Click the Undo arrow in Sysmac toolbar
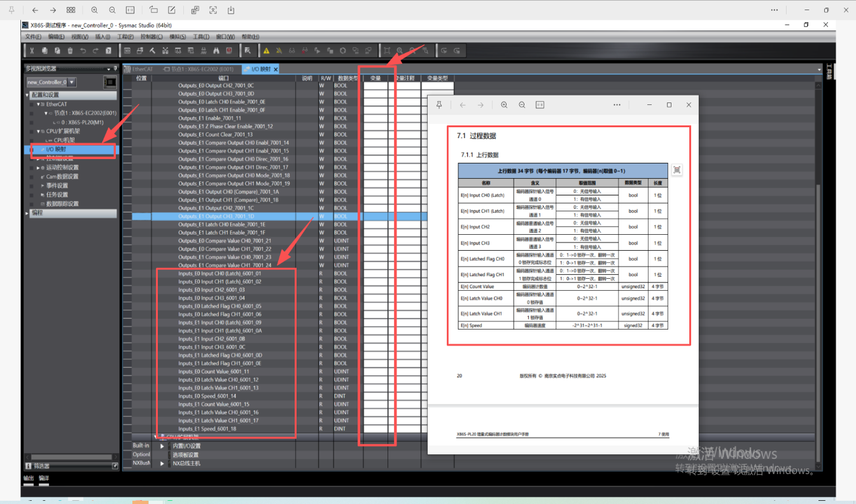Image resolution: width=856 pixels, height=504 pixels. tap(83, 51)
